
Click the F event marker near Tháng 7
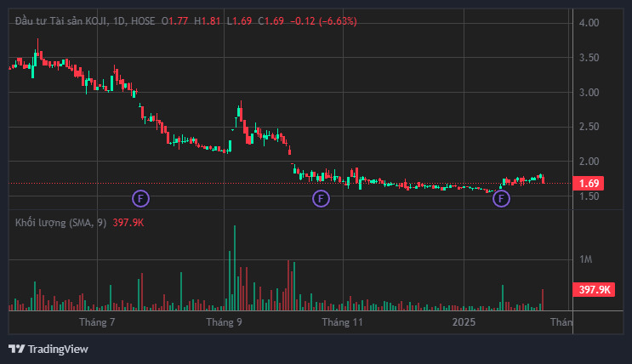click(140, 198)
